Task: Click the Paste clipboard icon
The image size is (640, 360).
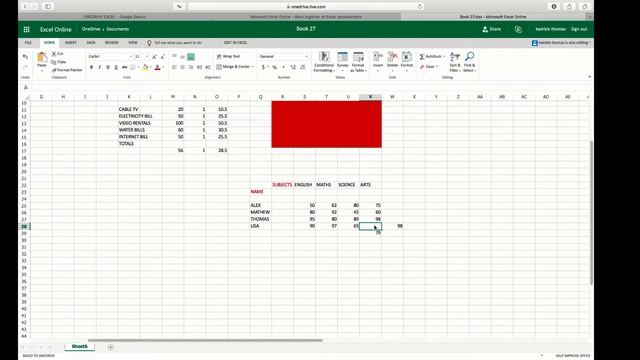Action: pyautogui.click(x=42, y=57)
